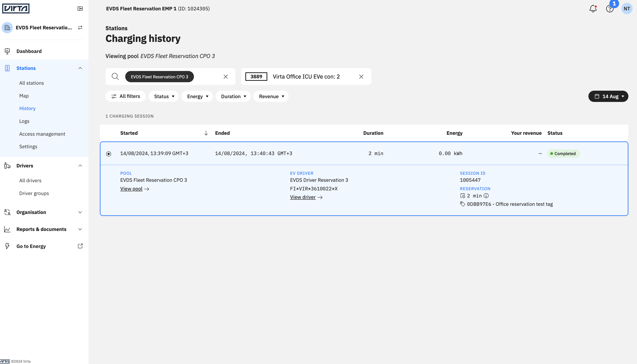
Task: Click the Your revenue column header
Action: tap(526, 133)
